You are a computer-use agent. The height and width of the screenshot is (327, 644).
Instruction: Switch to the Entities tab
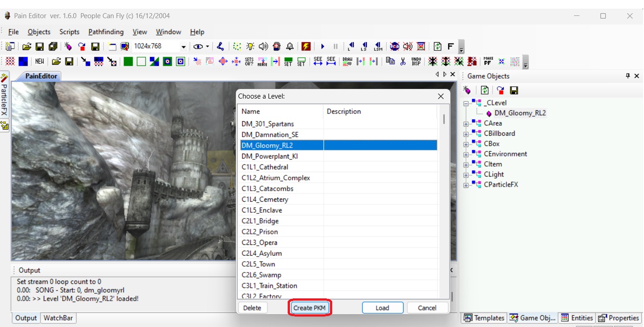577,318
